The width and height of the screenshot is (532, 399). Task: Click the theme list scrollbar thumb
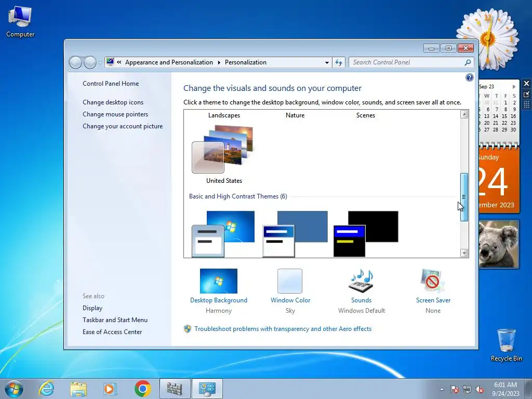[x=464, y=197]
